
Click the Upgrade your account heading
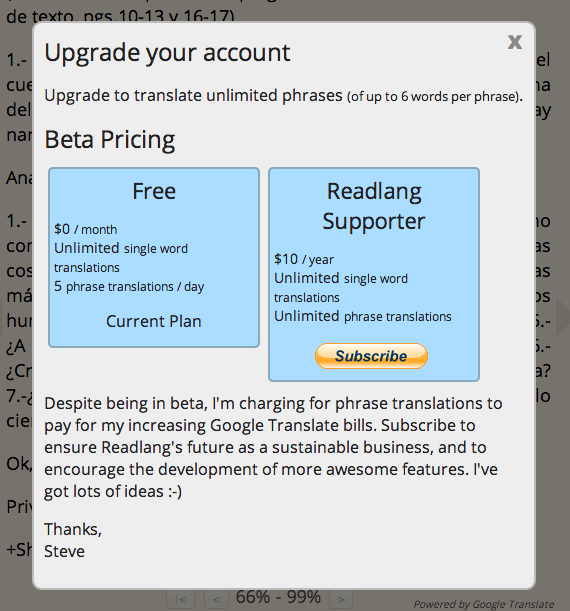coord(167,53)
